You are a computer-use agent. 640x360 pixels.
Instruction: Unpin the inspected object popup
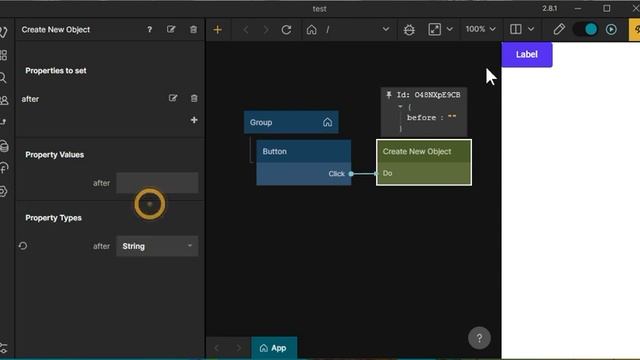point(389,95)
